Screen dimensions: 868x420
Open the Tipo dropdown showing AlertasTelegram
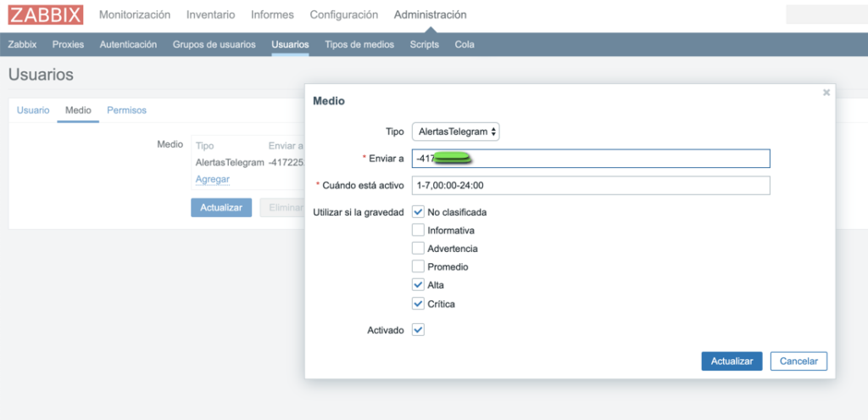coord(456,132)
